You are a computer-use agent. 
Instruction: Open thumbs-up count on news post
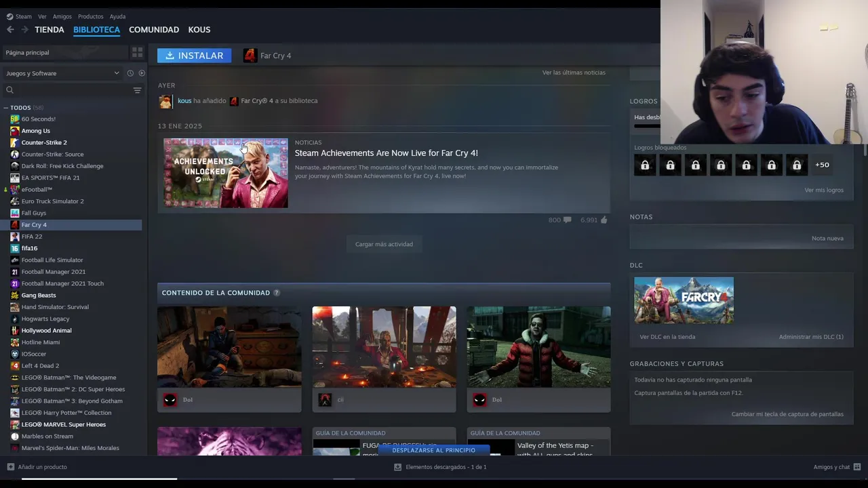(594, 220)
